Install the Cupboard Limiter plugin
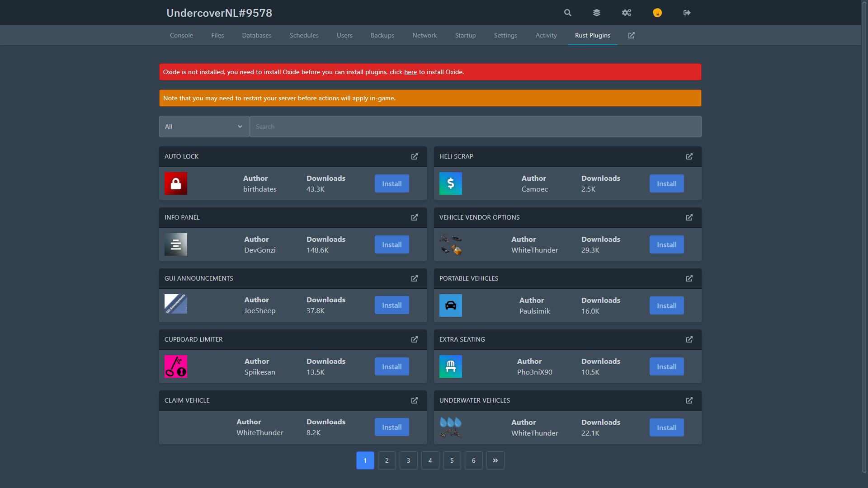The width and height of the screenshot is (868, 488). (392, 366)
